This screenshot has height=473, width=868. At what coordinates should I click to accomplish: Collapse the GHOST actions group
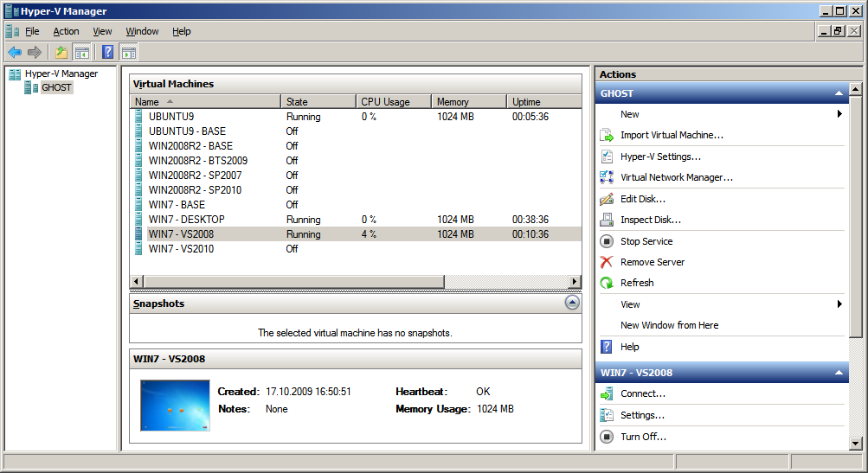click(x=839, y=93)
